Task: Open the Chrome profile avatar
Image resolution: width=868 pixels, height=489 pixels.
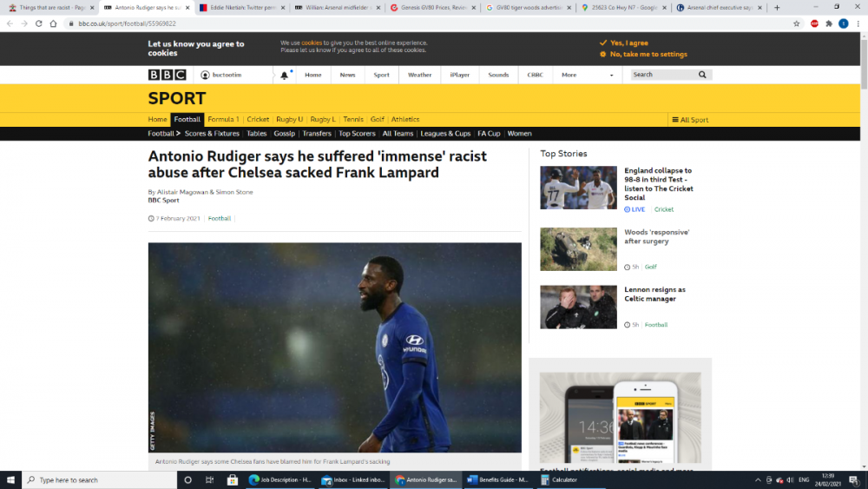Action: click(x=843, y=23)
